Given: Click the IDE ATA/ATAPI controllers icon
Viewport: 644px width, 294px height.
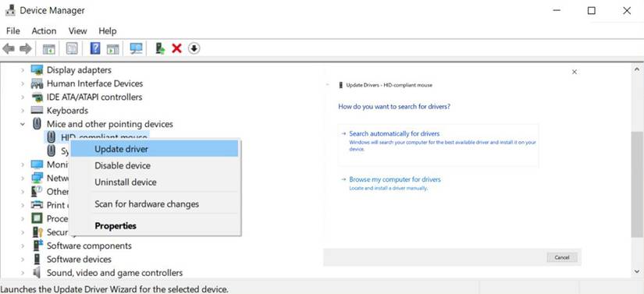Looking at the screenshot, I should (x=37, y=97).
